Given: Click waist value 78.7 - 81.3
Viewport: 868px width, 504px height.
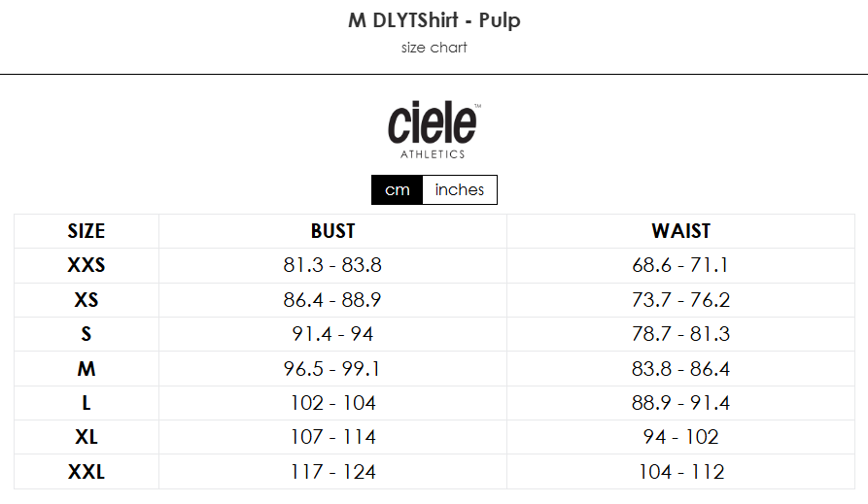Looking at the screenshot, I should (x=681, y=334).
